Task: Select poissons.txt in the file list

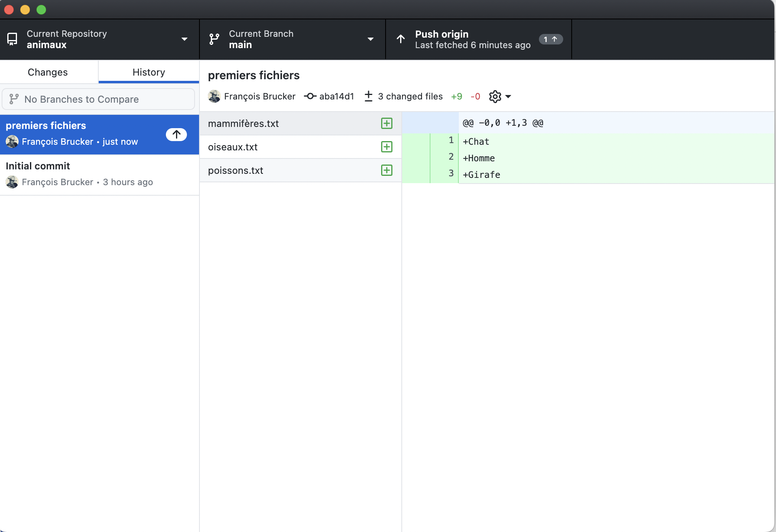Action: click(235, 170)
